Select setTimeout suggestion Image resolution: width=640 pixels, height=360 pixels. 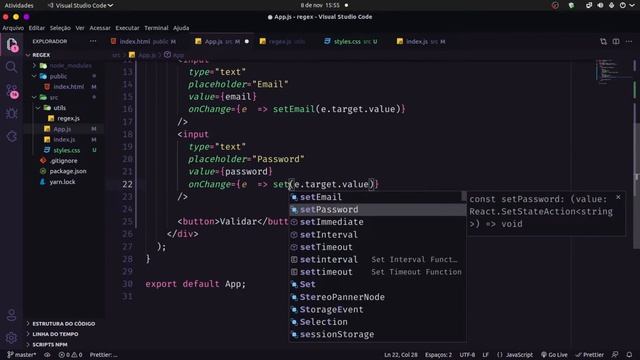tap(377, 247)
